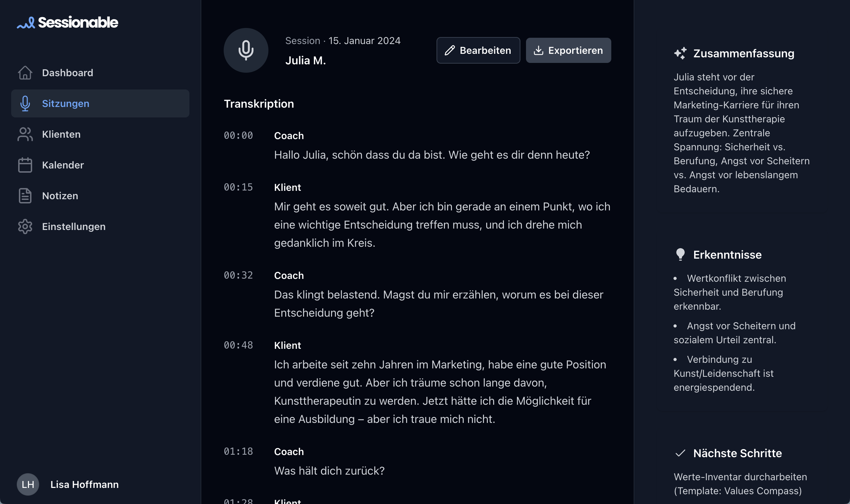Click the Lisa Hoffmann profile name

(x=85, y=484)
